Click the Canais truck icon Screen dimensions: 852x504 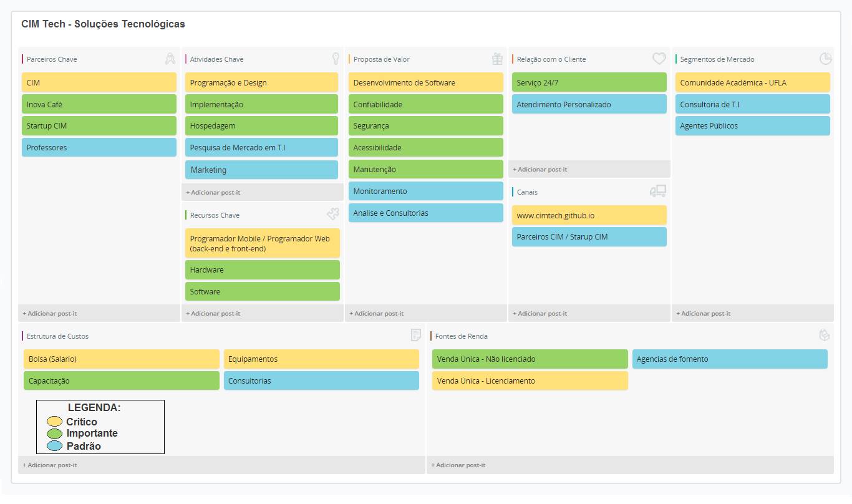click(x=658, y=191)
